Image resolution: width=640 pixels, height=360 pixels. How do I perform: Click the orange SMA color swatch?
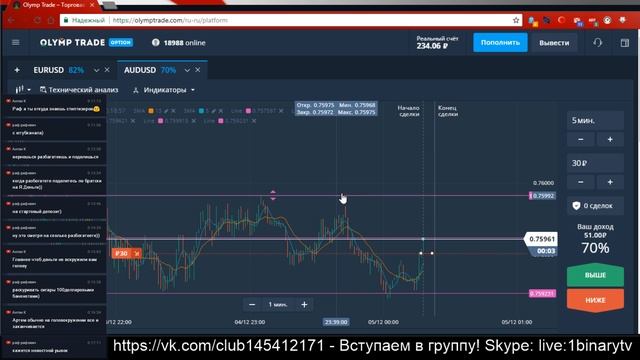pos(151,111)
